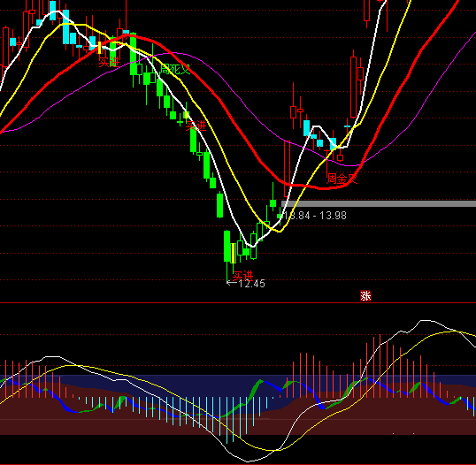
Task: Select the yellow candle beside the 12.45 low candle
Action: click(x=234, y=253)
